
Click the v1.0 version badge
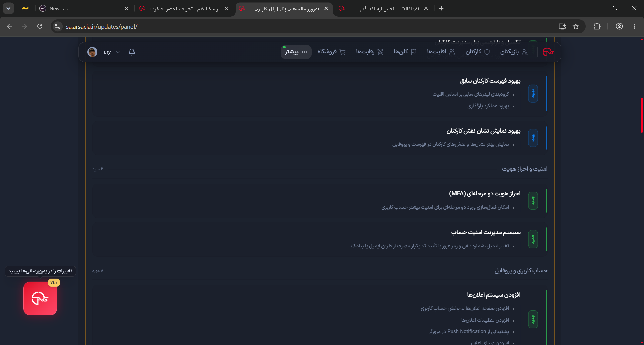54,283
